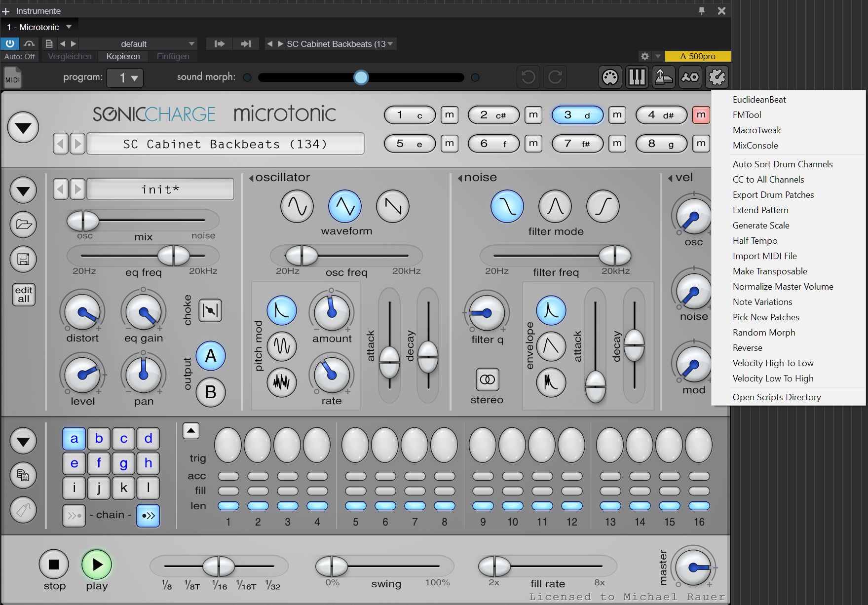Select the sawtooth waveform icon
The height and width of the screenshot is (605, 868).
(393, 206)
